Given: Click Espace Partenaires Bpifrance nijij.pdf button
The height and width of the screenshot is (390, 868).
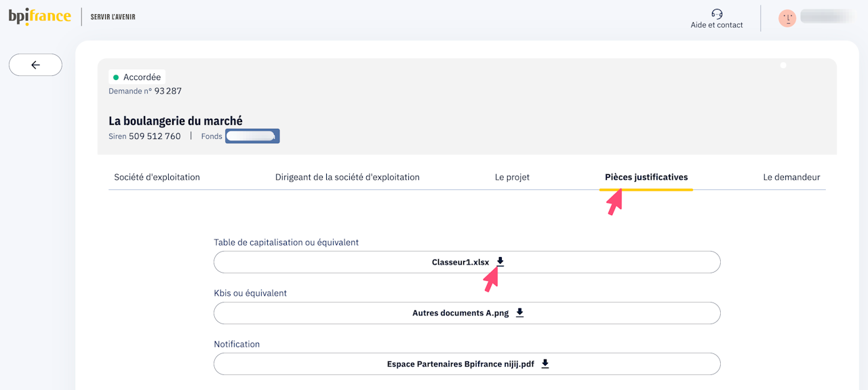Looking at the screenshot, I should pos(460,364).
